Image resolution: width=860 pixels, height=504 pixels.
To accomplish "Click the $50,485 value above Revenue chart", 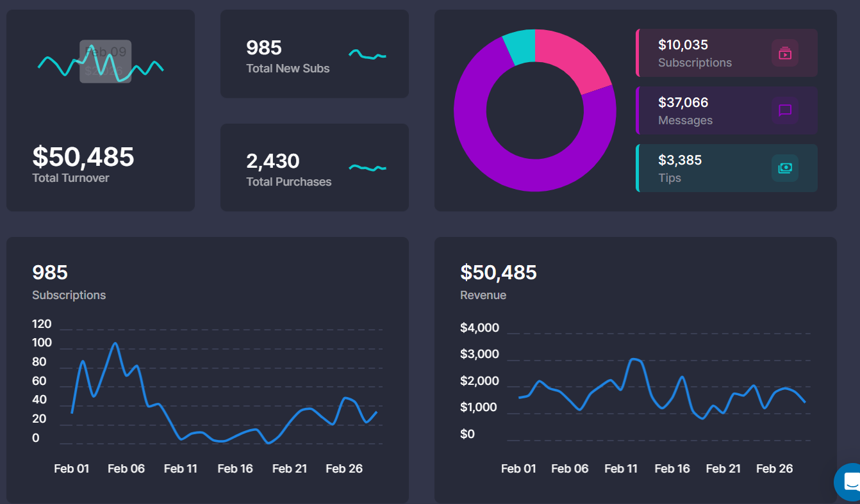I will 499,272.
